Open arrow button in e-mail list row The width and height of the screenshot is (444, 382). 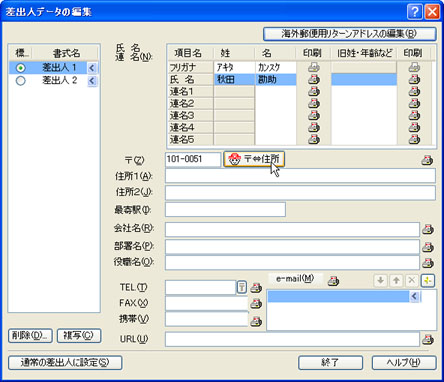click(415, 296)
